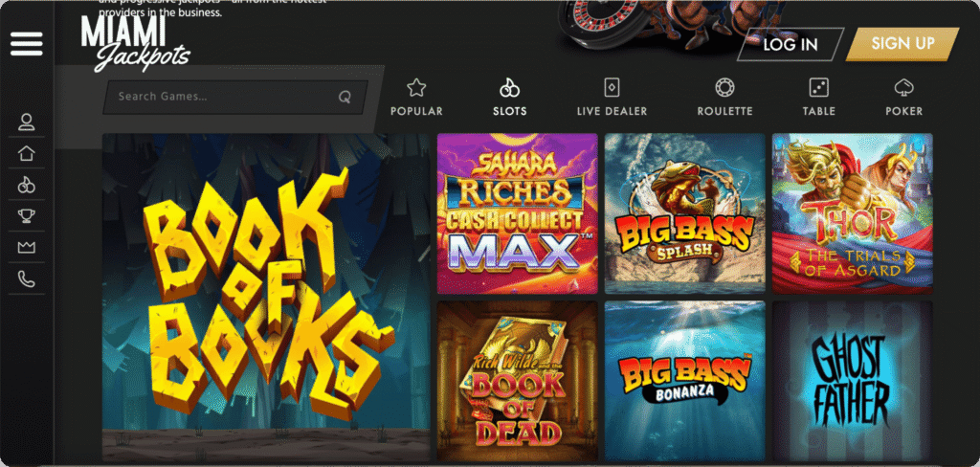The width and height of the screenshot is (980, 467).
Task: Open the phone contact sidebar icon
Action: pos(26,278)
